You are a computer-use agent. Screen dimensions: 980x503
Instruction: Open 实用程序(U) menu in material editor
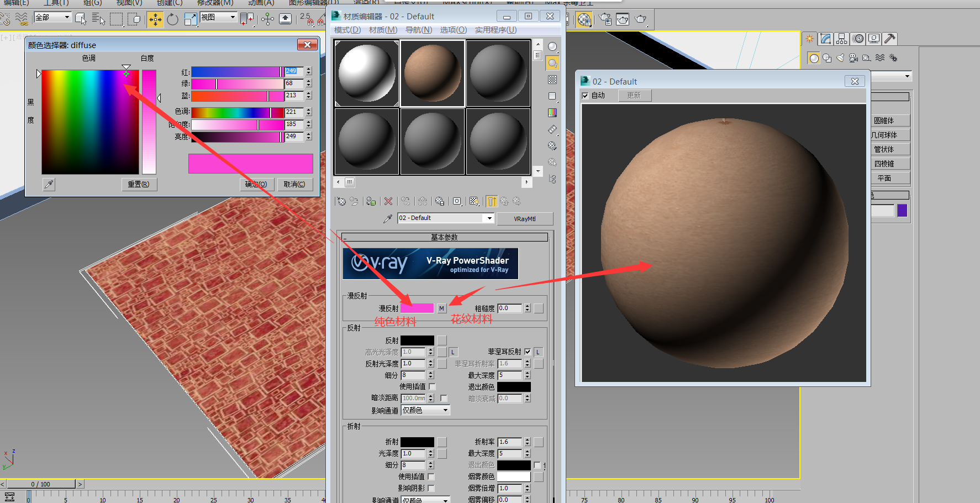(x=496, y=30)
